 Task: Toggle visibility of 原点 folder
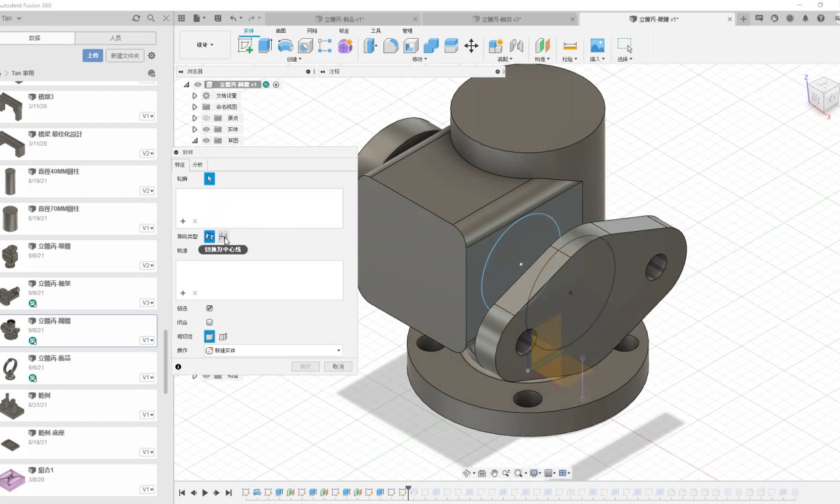pyautogui.click(x=206, y=118)
